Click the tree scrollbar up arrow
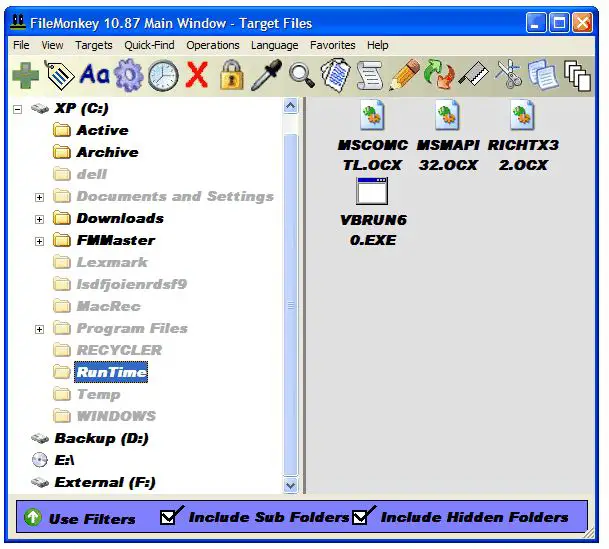The height and width of the screenshot is (549, 609). click(291, 106)
